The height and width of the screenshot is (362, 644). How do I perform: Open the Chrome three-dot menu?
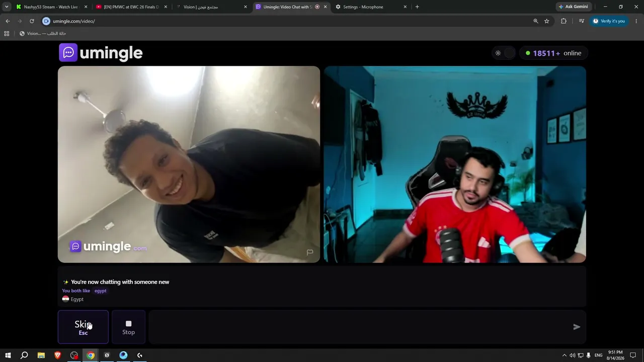click(636, 21)
